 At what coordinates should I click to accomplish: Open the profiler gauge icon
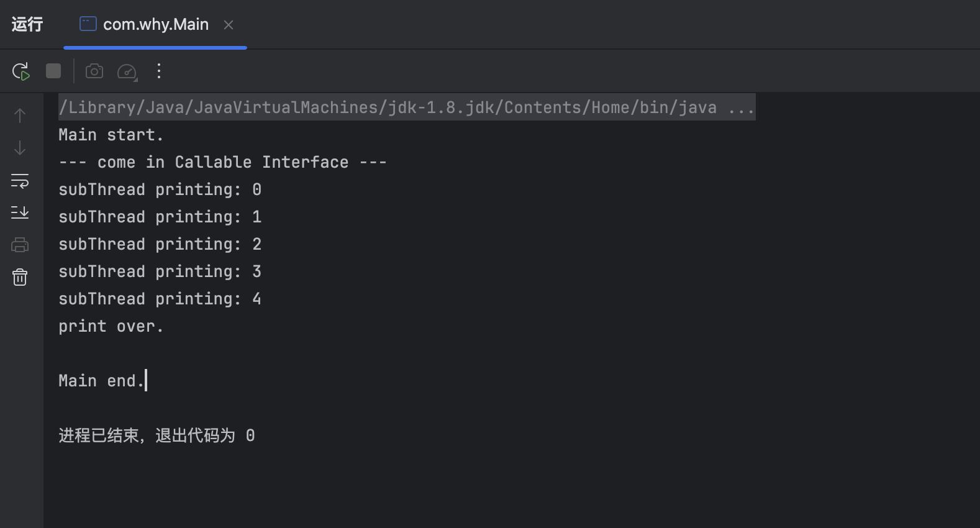tap(127, 71)
